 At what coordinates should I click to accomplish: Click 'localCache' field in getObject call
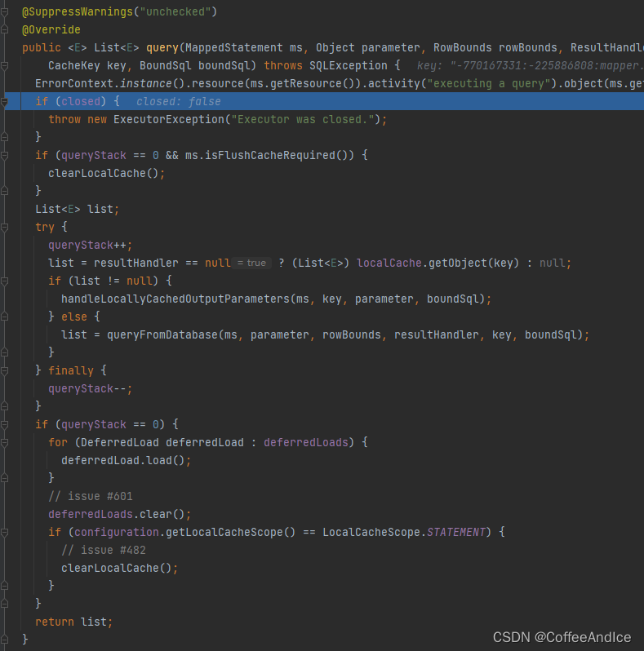click(x=389, y=263)
